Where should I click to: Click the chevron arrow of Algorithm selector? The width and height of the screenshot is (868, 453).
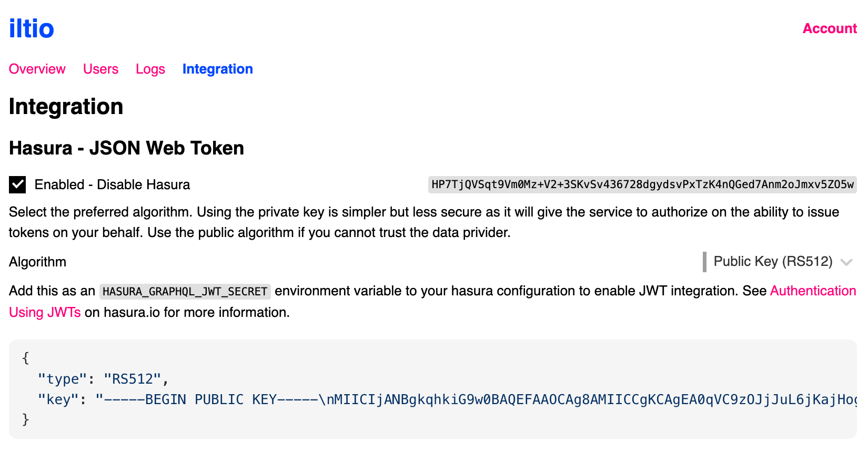[846, 262]
